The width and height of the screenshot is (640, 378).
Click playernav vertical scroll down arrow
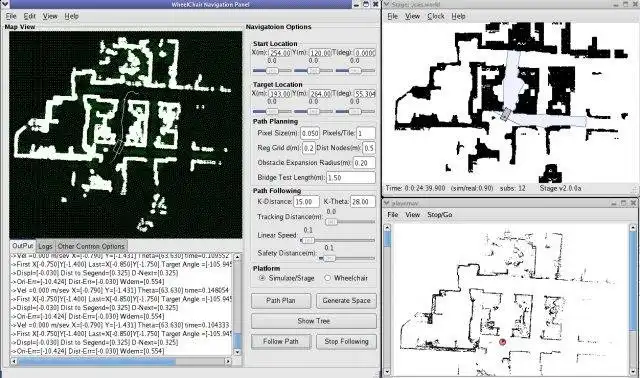[387, 371]
